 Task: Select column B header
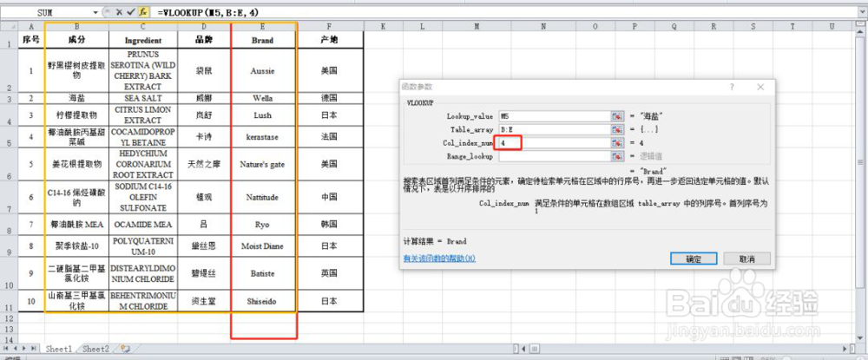click(76, 26)
